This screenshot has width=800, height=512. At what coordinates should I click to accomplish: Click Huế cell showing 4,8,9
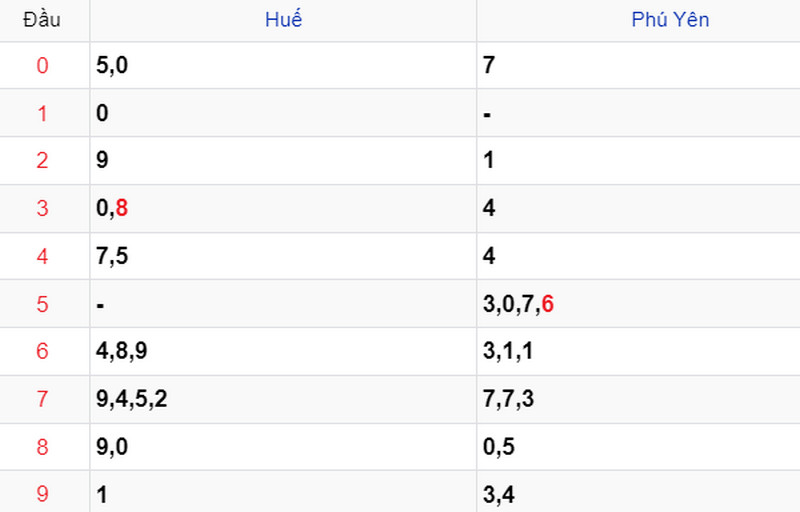283,351
